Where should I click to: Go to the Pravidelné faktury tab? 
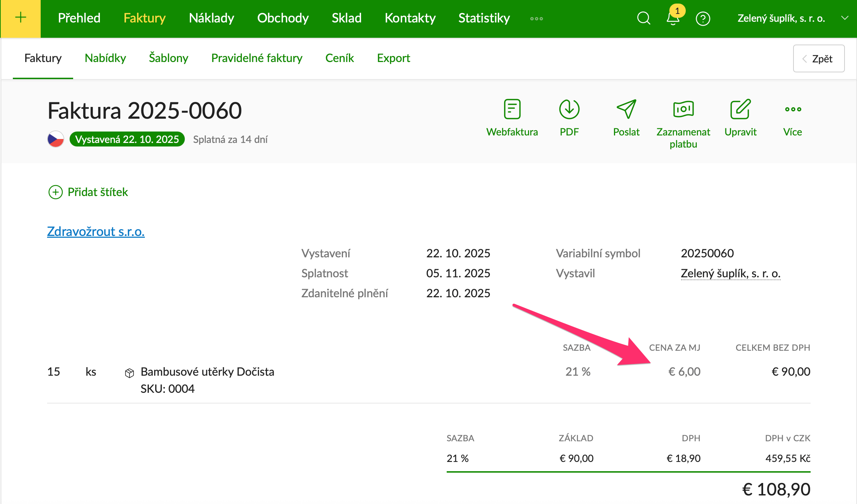click(257, 58)
